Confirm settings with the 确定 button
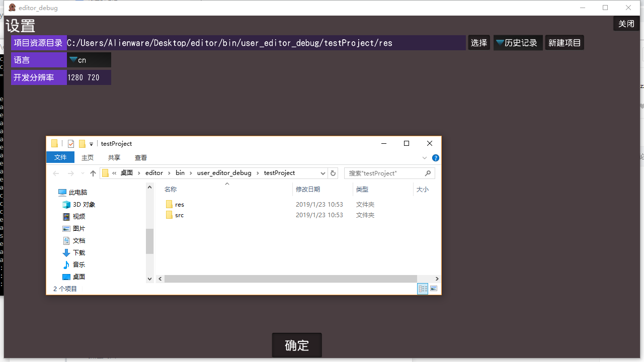644x362 pixels. (x=297, y=345)
